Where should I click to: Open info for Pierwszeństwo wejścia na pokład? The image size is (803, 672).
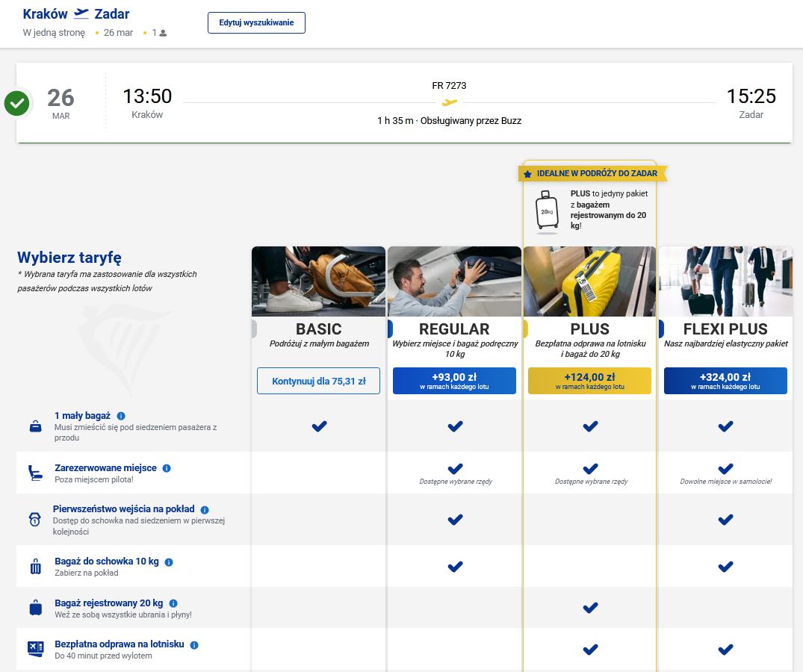pyautogui.click(x=205, y=510)
